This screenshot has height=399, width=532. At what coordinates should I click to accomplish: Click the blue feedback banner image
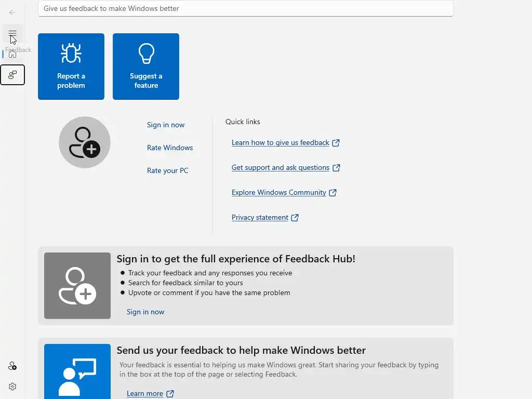[x=77, y=371]
